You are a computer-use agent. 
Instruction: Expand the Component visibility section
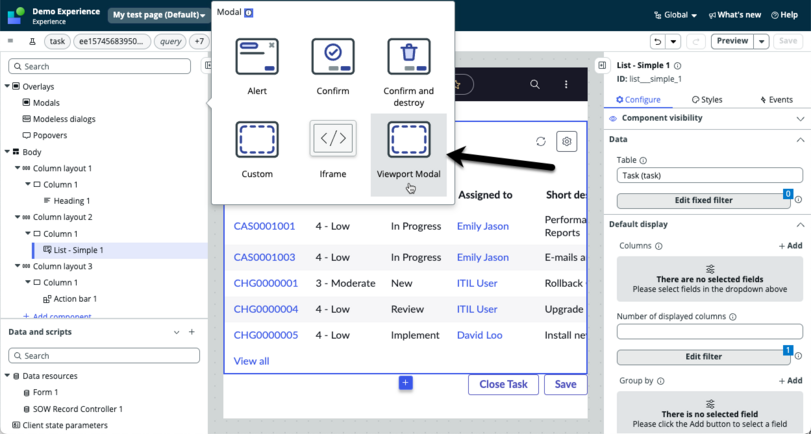pyautogui.click(x=800, y=118)
